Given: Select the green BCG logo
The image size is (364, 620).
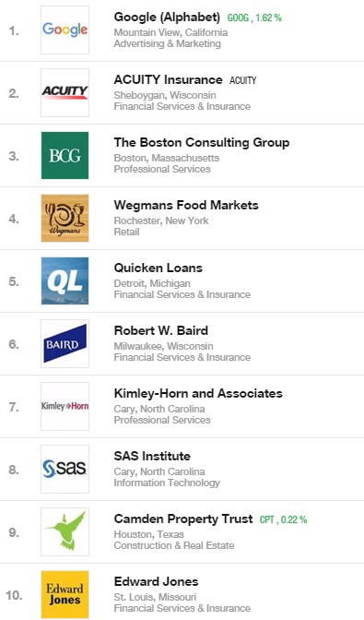Looking at the screenshot, I should tap(65, 155).
